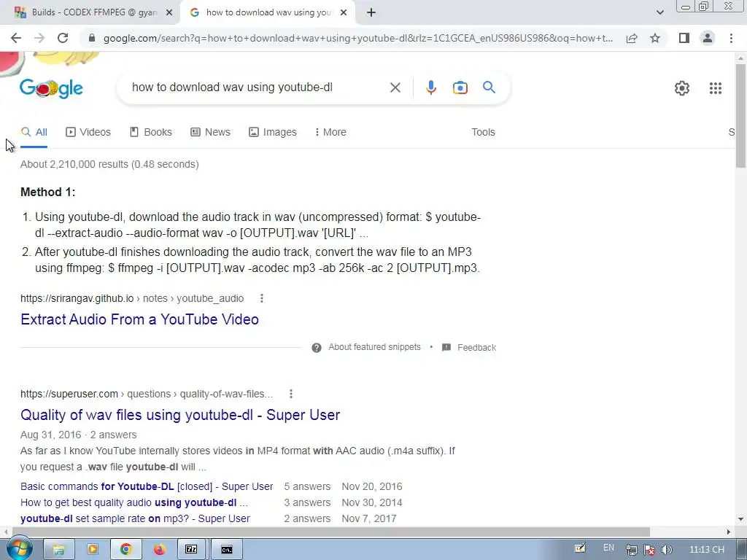The image size is (747, 560).
Task: Select the All results tab
Action: pos(34,132)
